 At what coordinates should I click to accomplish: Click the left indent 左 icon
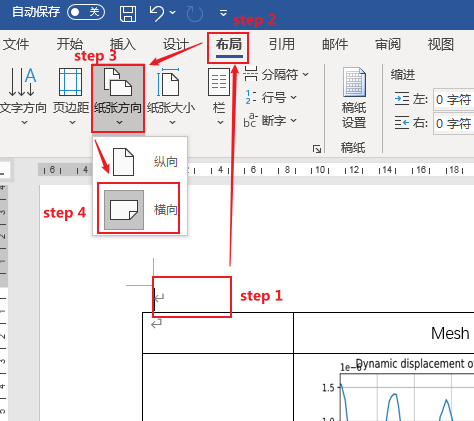point(402,99)
